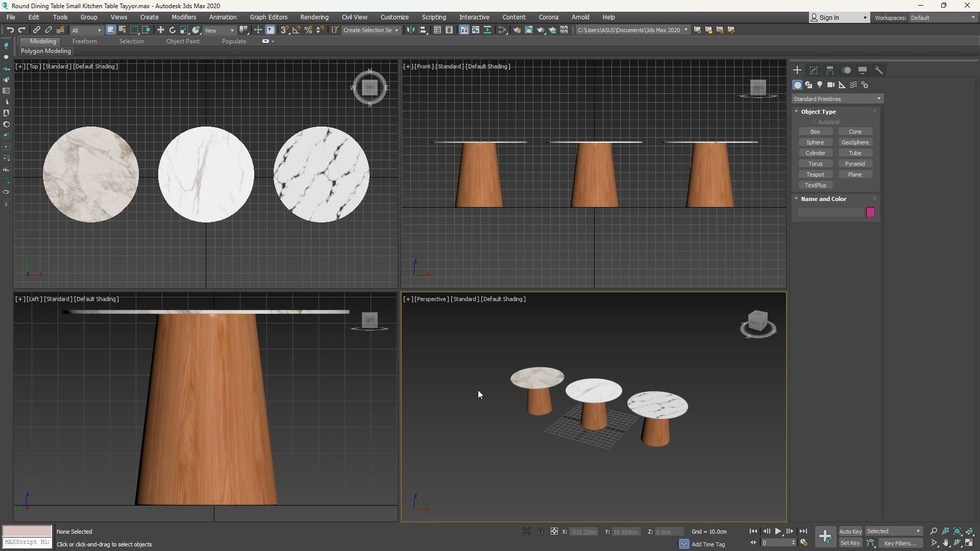Activate the Select and Move tool
Screen dimensions: 980x551
(161, 30)
